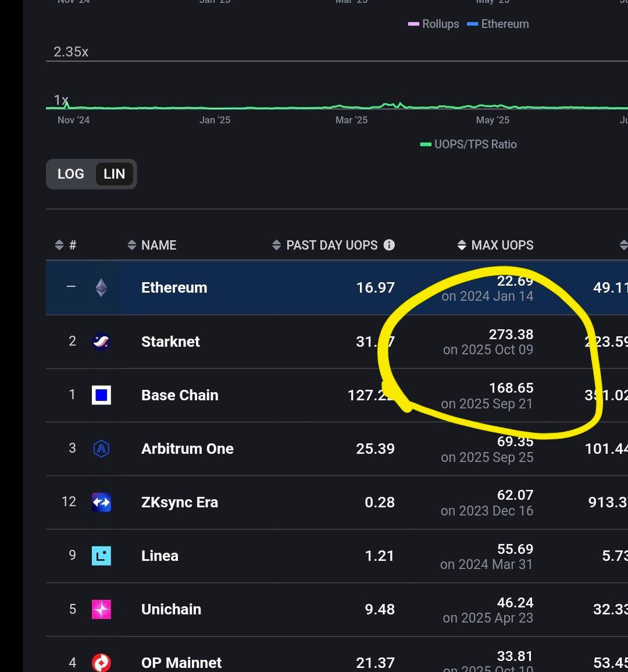628x672 pixels.
Task: Toggle the UOPS/TPS Ratio legend swatch
Action: 426,144
